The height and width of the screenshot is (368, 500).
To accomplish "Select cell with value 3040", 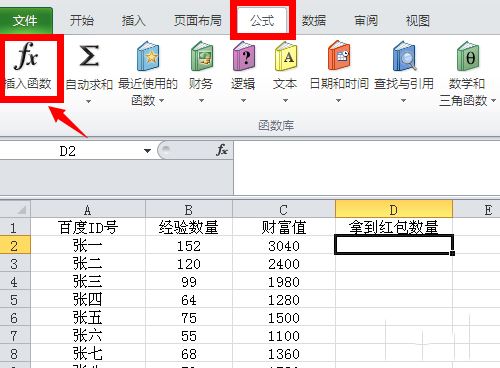I will (x=284, y=245).
